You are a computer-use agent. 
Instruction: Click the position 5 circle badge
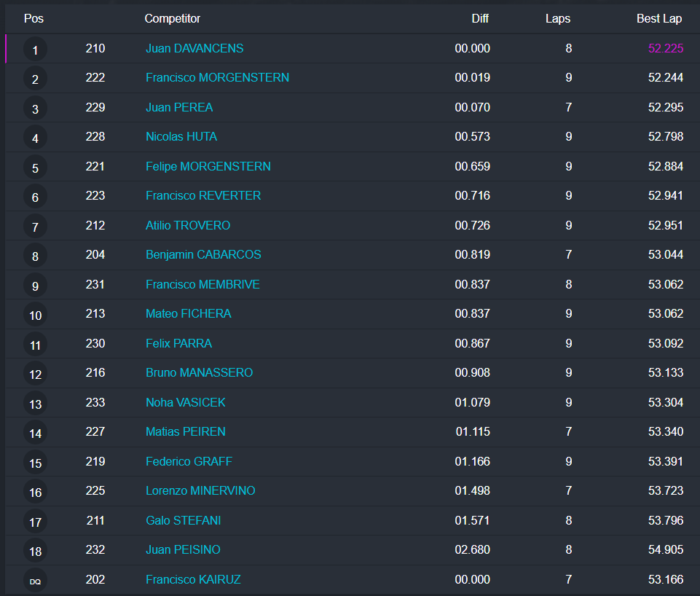point(35,168)
